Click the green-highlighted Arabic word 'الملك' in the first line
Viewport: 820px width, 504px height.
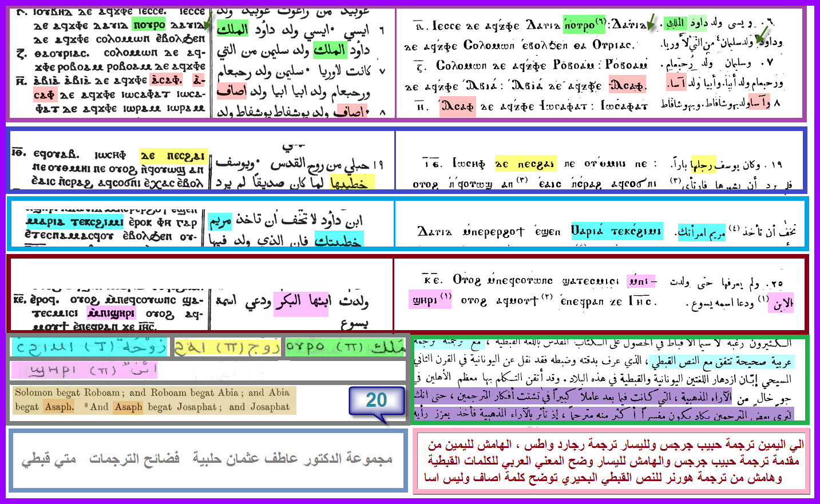point(233,29)
